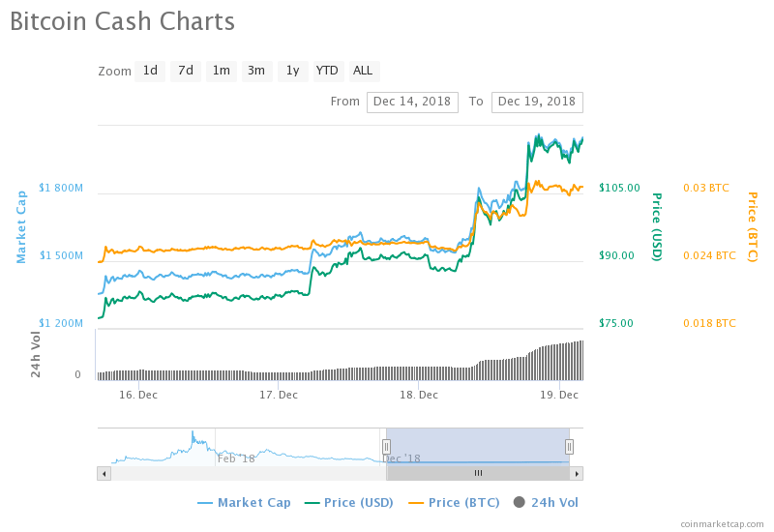Click the Dec '18 navigator label
The image size is (774, 532).
402,458
